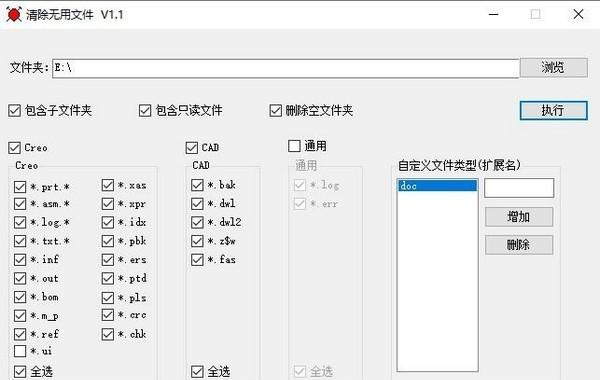Toggle the *.xas checkbox

point(108,185)
